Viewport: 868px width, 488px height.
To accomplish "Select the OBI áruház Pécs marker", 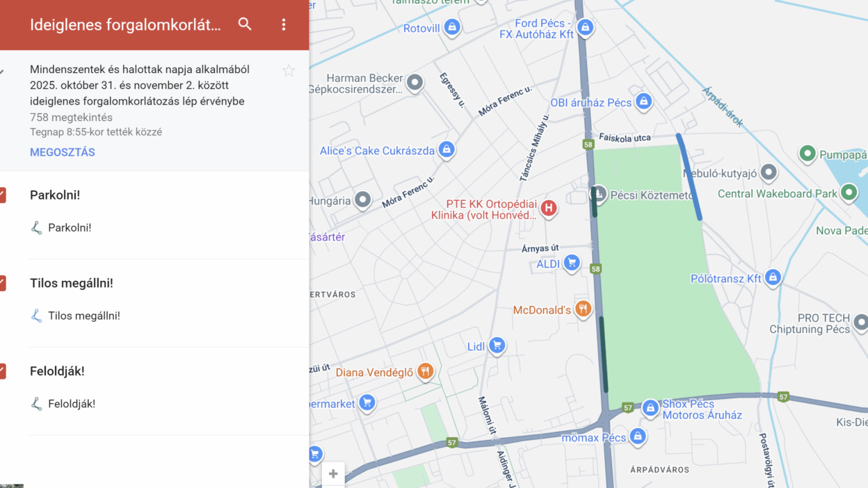I will point(643,102).
